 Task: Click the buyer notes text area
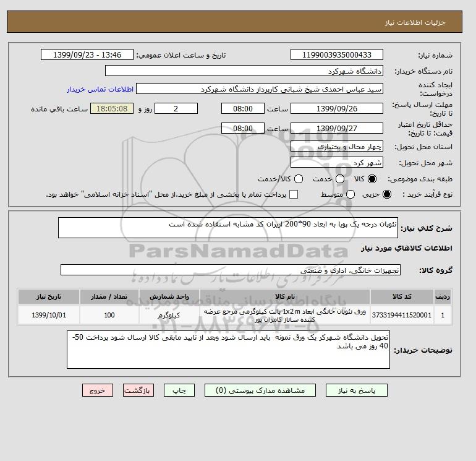(228, 350)
